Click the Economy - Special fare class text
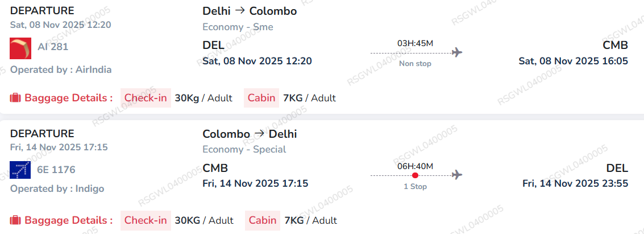The image size is (644, 234). 244,149
